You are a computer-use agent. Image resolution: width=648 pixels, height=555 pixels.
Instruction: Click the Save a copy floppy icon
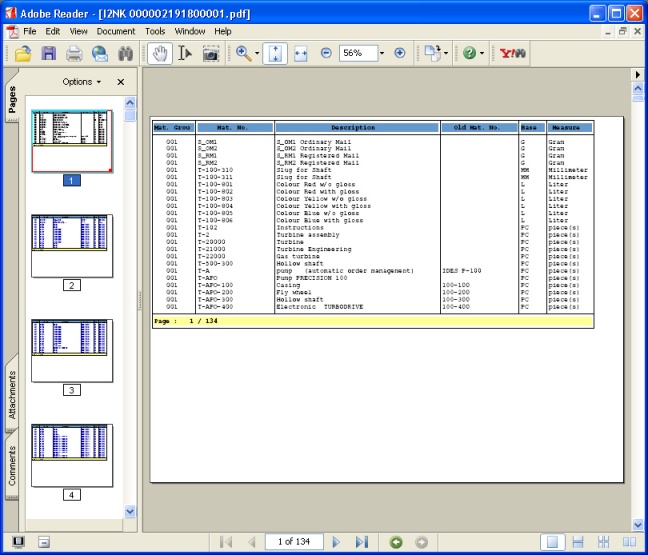[48, 53]
